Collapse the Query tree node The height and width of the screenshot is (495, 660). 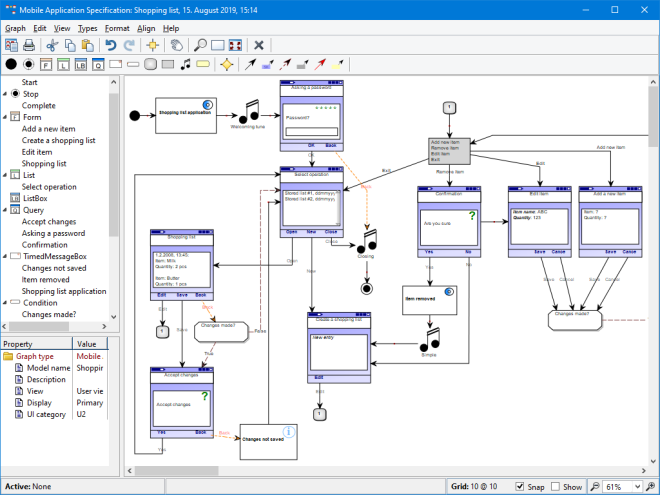(4, 210)
